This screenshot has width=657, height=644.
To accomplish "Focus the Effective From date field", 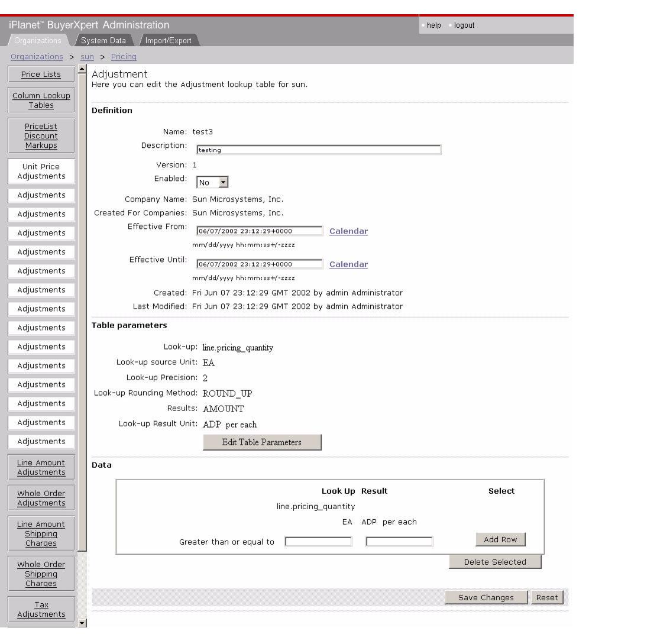I will 260,231.
